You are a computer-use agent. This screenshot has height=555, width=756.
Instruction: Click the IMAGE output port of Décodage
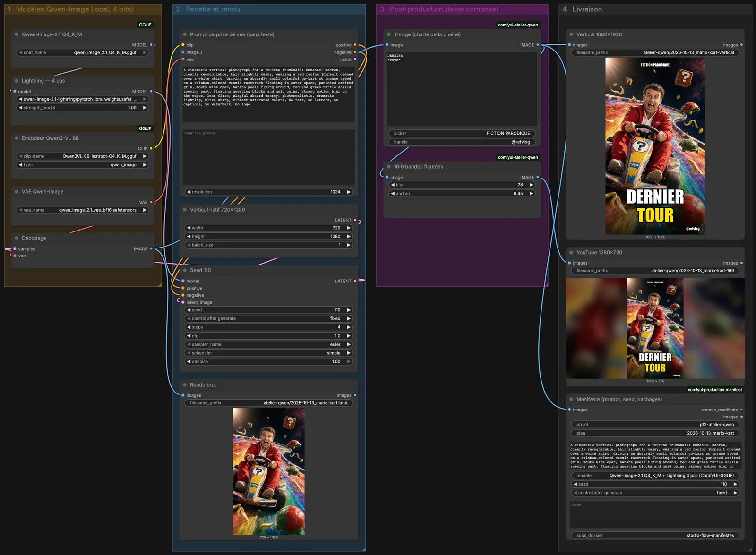pos(151,249)
